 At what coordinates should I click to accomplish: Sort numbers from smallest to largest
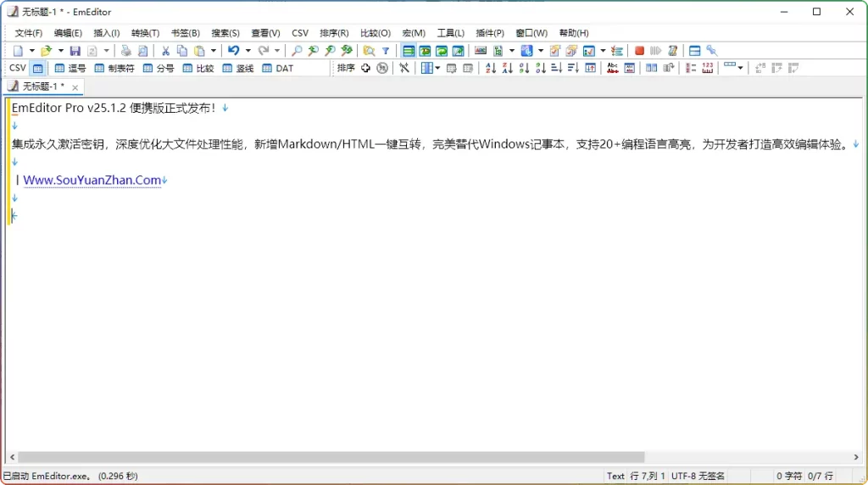point(524,68)
